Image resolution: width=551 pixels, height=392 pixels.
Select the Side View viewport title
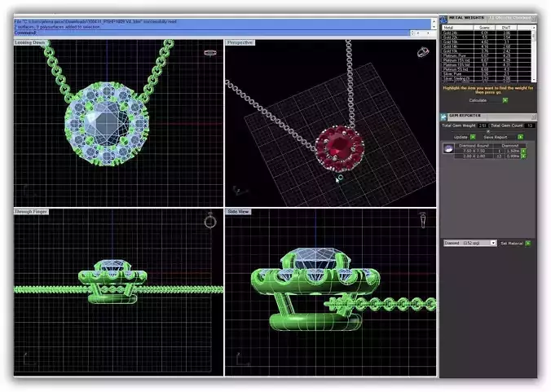click(x=238, y=212)
